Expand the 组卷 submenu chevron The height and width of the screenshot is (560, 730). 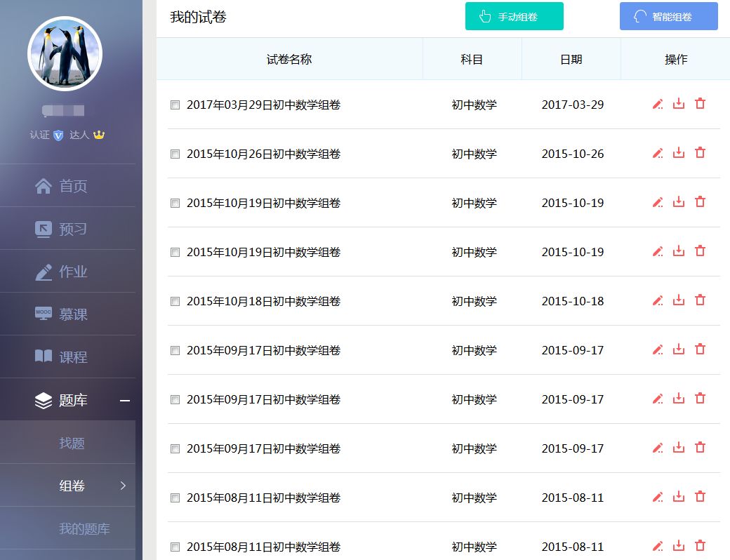click(x=124, y=485)
